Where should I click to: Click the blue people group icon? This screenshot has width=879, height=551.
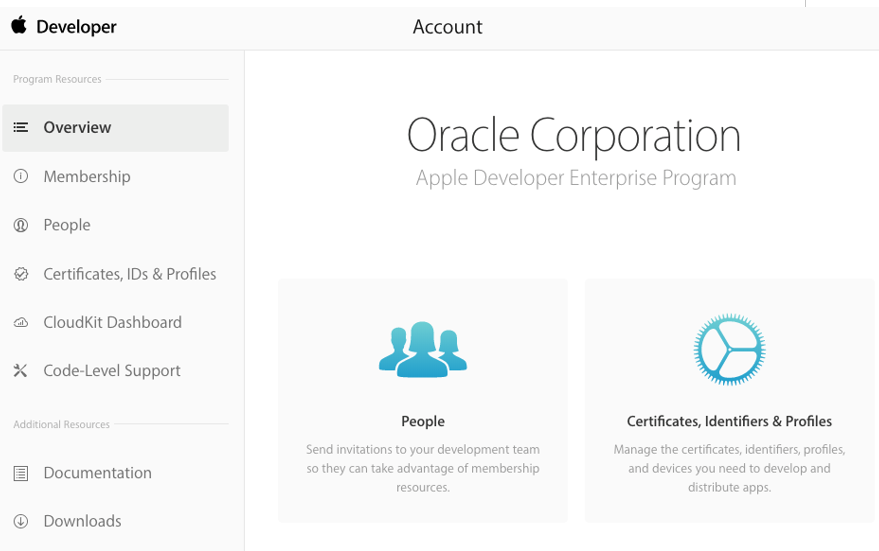coord(423,349)
